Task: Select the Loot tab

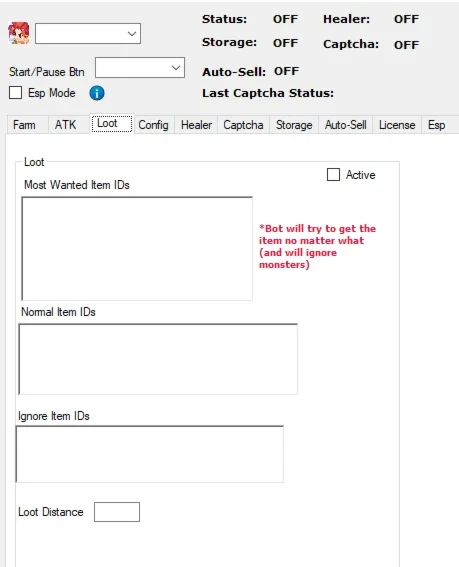Action: point(112,124)
